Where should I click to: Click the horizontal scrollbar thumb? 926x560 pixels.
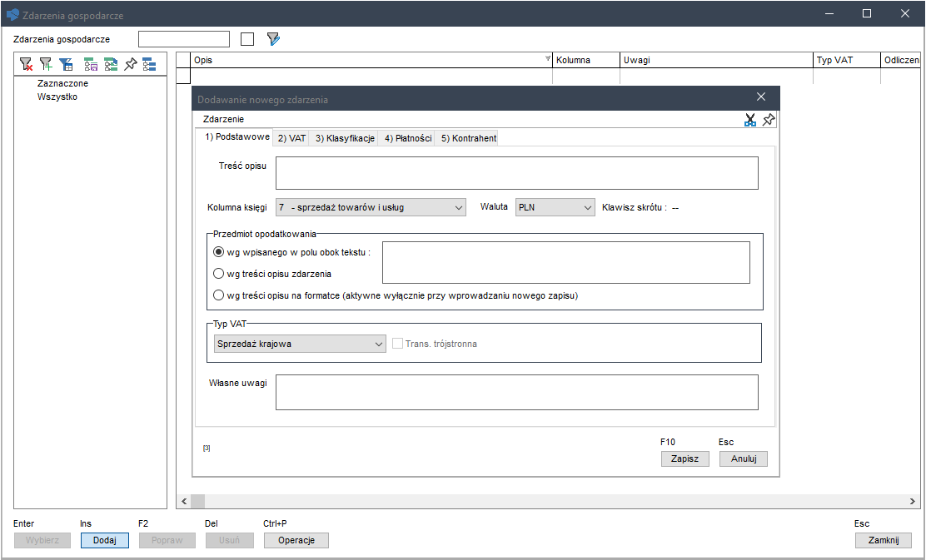pos(198,501)
